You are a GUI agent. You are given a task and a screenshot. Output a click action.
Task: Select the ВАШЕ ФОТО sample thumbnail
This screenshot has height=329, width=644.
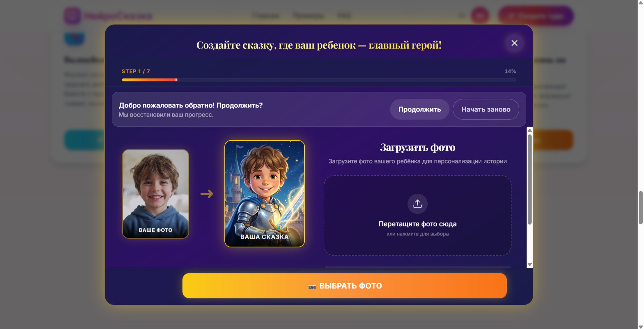[x=156, y=194]
